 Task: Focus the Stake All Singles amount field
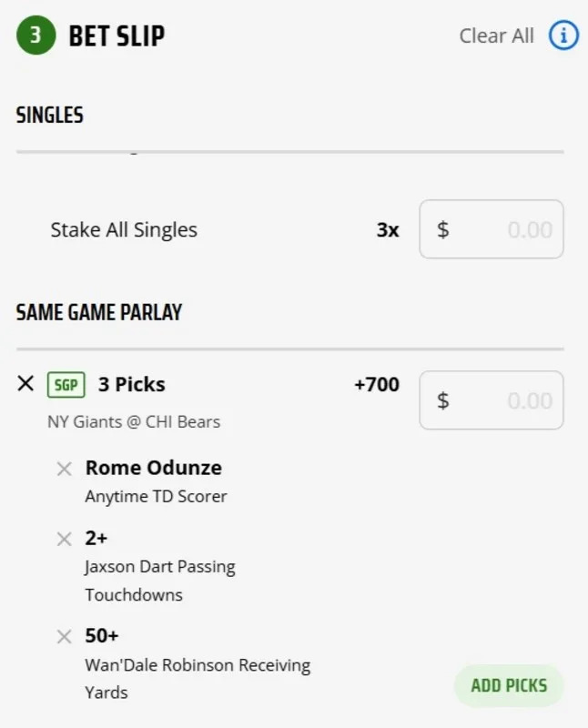[x=492, y=229]
